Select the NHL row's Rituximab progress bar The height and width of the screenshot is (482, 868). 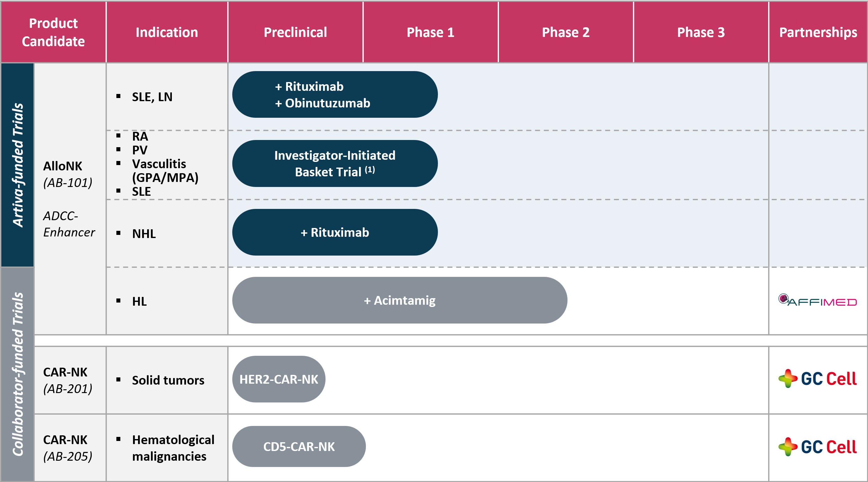[x=335, y=232]
